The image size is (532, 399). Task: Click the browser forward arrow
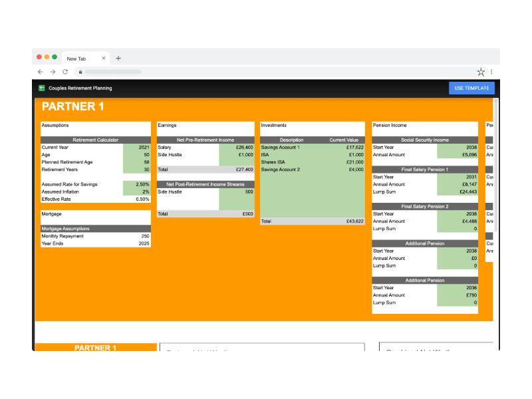click(53, 72)
